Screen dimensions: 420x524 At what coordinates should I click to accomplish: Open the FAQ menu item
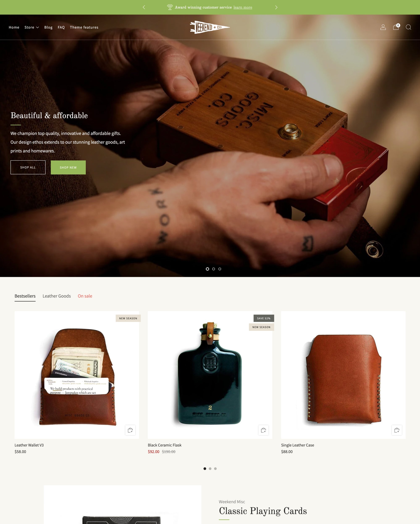62,27
